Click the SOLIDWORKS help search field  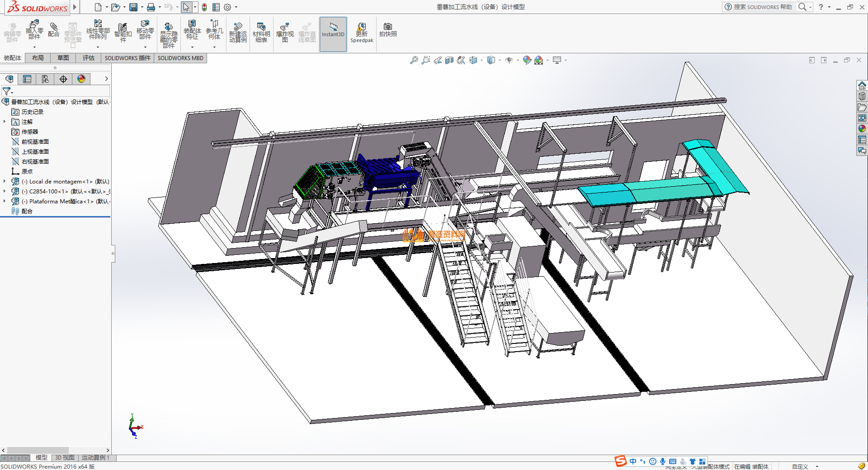[x=762, y=7]
